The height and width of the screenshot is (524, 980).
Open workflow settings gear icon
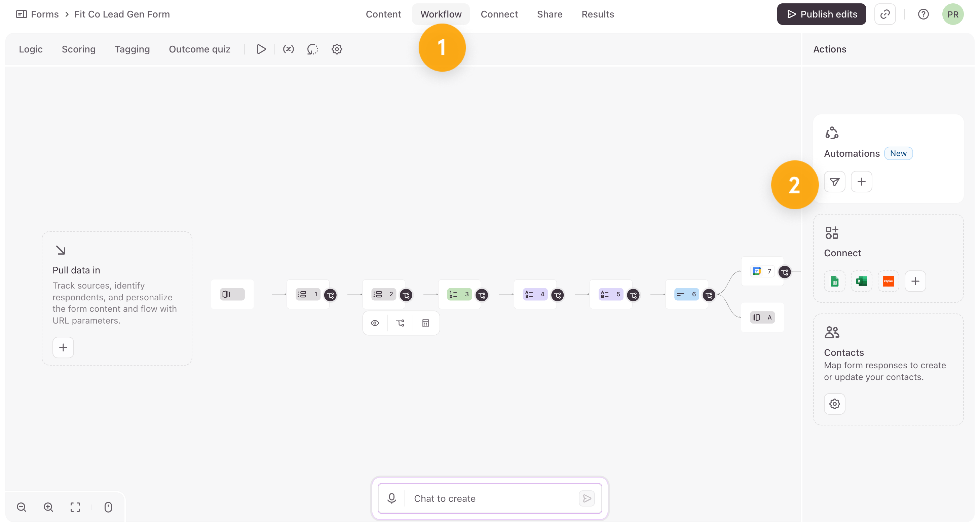point(337,49)
